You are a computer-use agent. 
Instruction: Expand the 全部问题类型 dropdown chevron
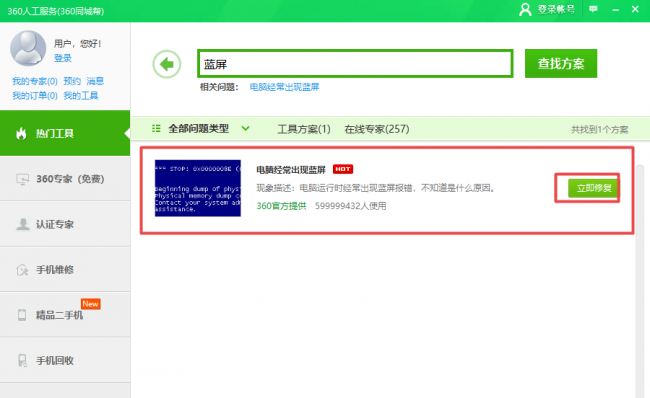click(245, 129)
